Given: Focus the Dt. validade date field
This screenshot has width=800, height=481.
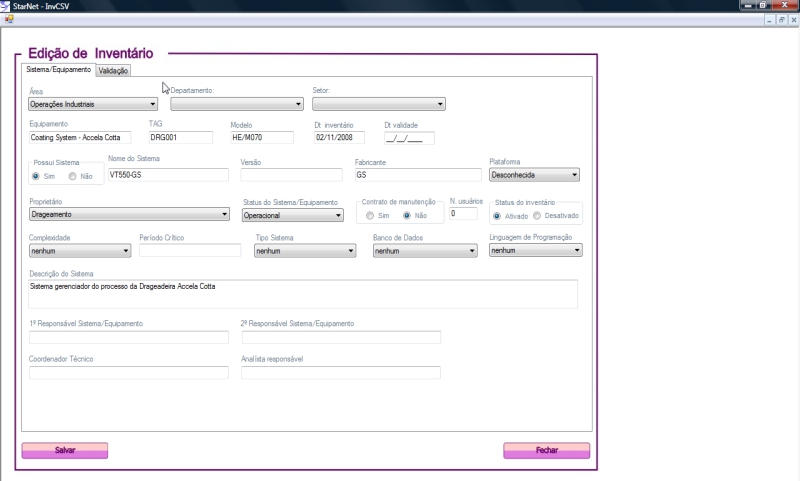Looking at the screenshot, I should (409, 138).
